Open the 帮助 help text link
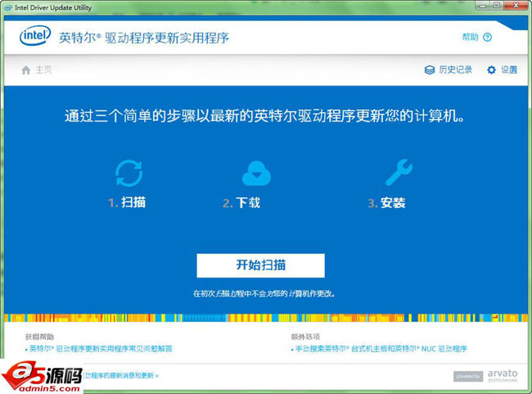 click(x=470, y=37)
